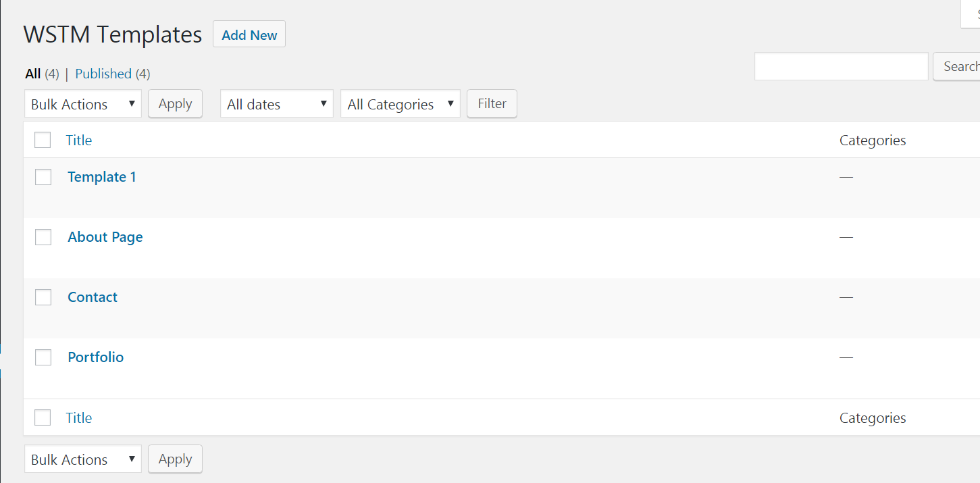
Task: Select the All templates filter link
Action: 33,74
